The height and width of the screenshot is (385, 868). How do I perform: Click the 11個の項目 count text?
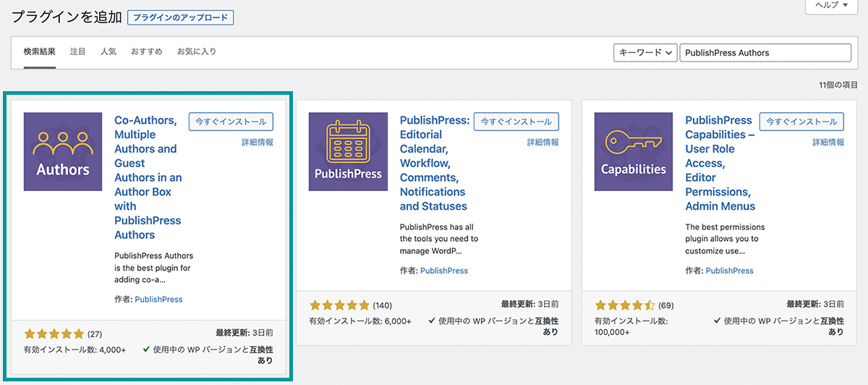click(838, 85)
